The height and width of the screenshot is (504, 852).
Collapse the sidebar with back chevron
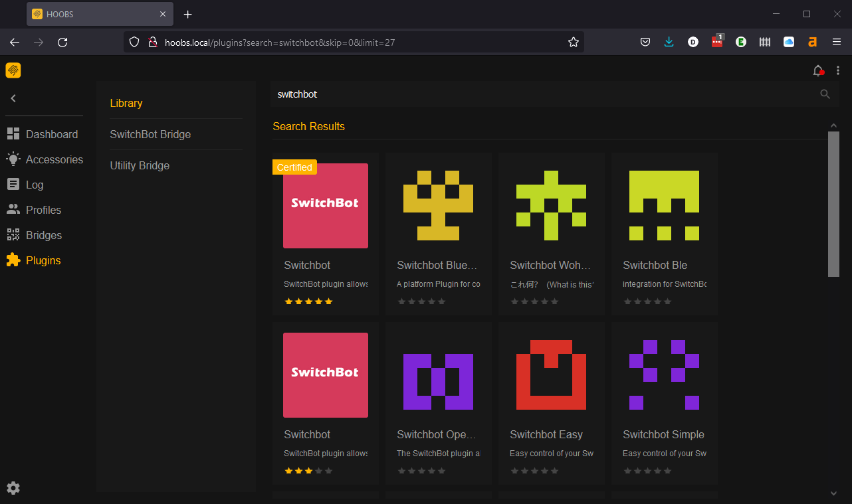click(x=13, y=98)
